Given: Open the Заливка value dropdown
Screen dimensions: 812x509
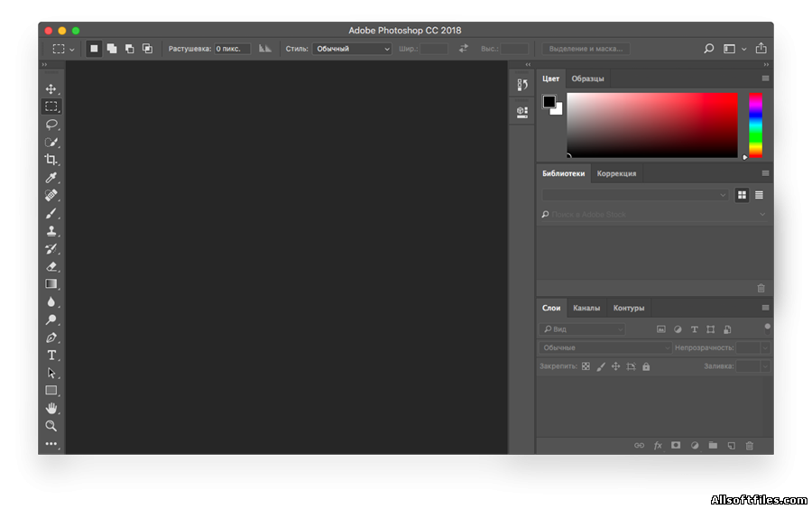Looking at the screenshot, I should (x=764, y=366).
